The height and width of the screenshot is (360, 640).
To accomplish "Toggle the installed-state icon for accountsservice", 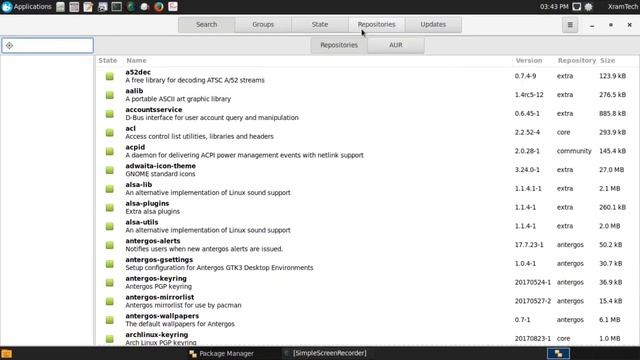I will (109, 114).
